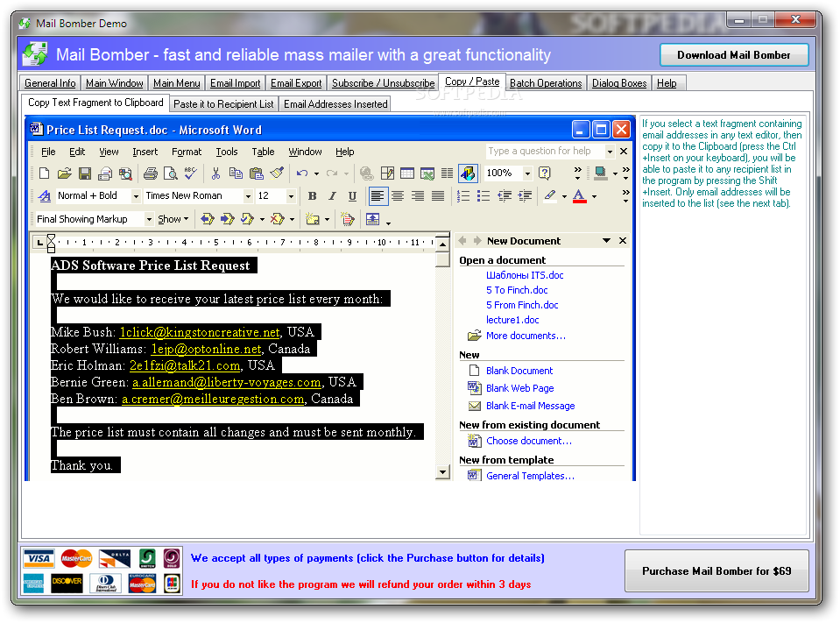The height and width of the screenshot is (623, 840).
Task: Click the Increase Indent icon
Action: click(x=525, y=196)
